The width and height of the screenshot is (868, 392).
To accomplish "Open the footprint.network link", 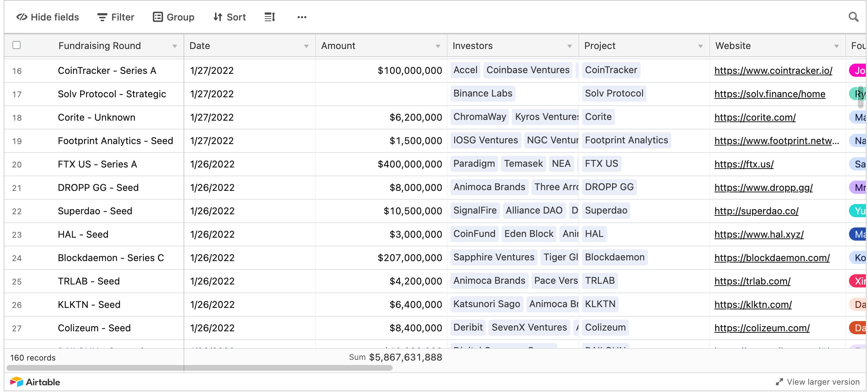I will (777, 141).
